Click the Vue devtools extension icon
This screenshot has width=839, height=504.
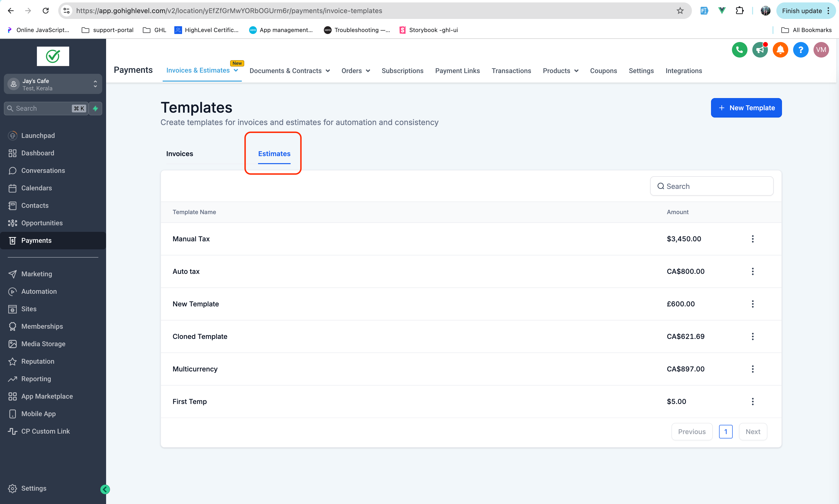722,11
